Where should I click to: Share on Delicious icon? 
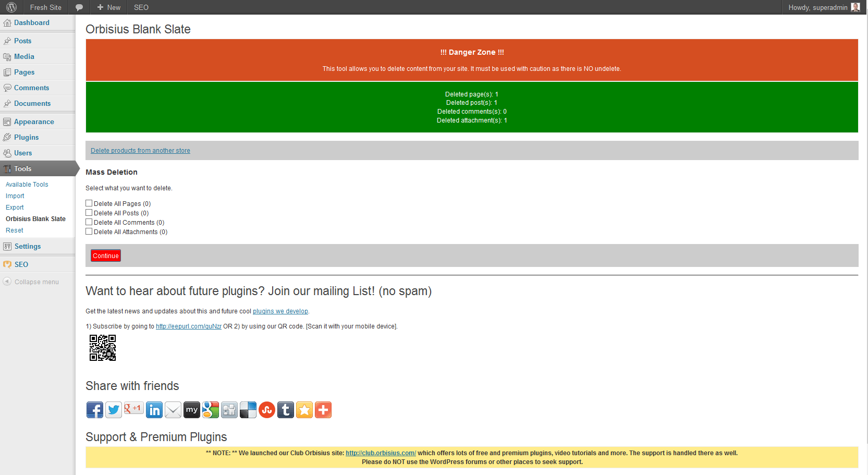pos(248,410)
